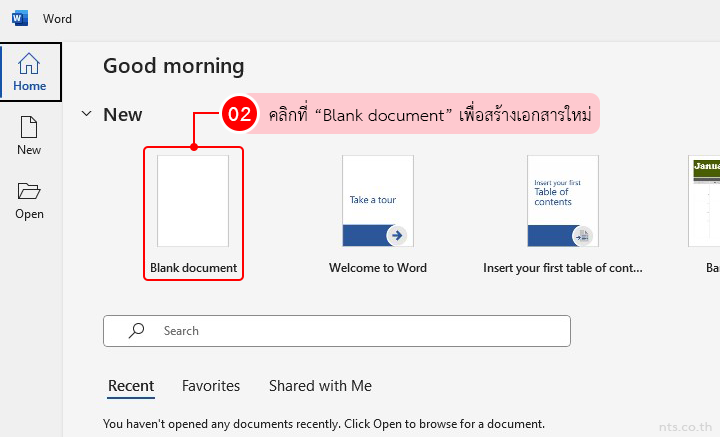Click arrow icon on Take a tour template
This screenshot has width=720, height=437.
397,235
